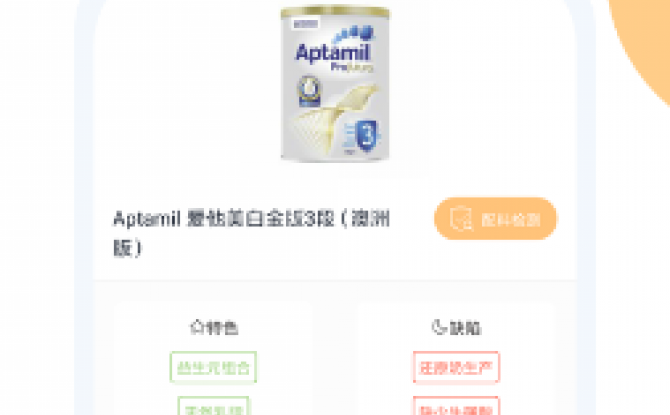Click the thumbs-up icon beside 特色
The width and height of the screenshot is (670, 415).
[x=197, y=327]
